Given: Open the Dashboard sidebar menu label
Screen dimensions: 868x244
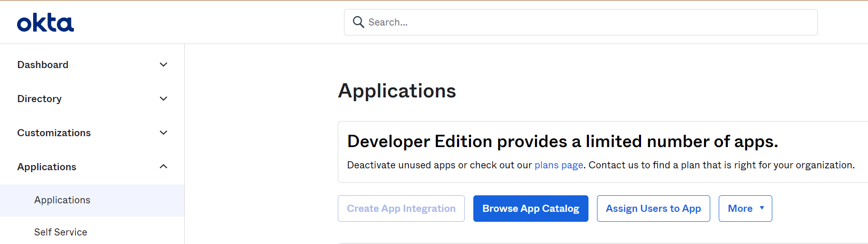Looking at the screenshot, I should 43,65.
